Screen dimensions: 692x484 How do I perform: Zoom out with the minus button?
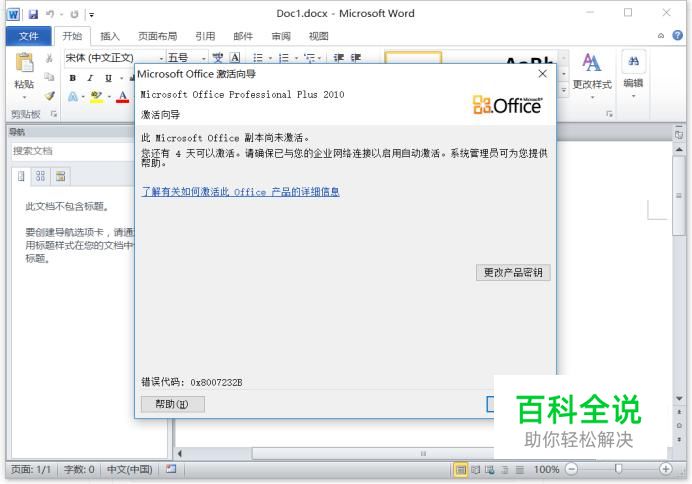(572, 469)
